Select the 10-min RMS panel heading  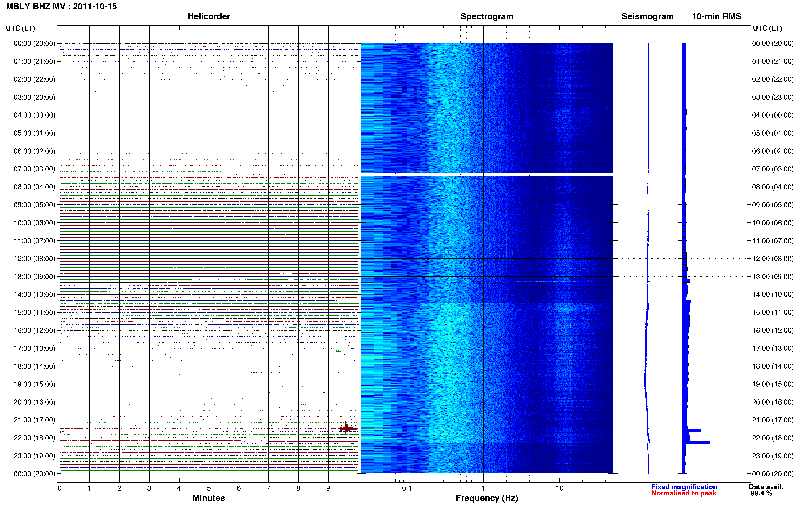(x=716, y=16)
